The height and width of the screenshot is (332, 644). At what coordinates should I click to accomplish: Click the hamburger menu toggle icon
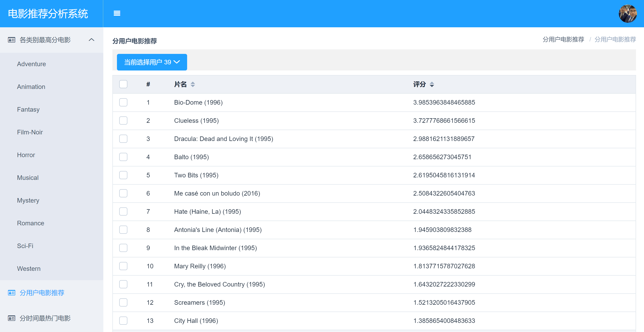[117, 13]
